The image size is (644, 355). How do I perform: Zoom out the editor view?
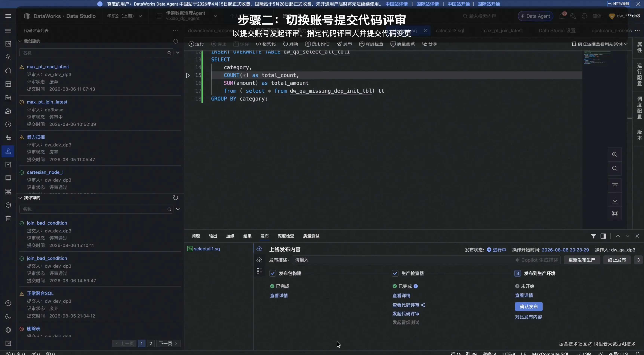pyautogui.click(x=615, y=169)
